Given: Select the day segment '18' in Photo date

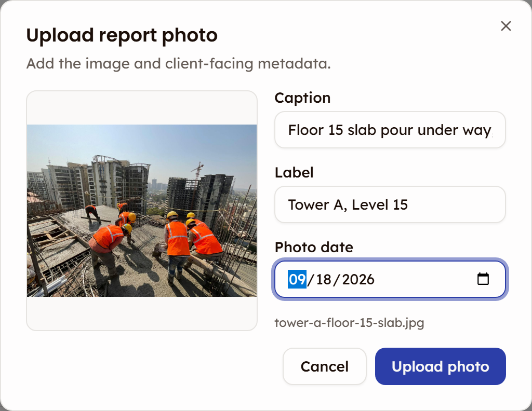Looking at the screenshot, I should click(324, 279).
